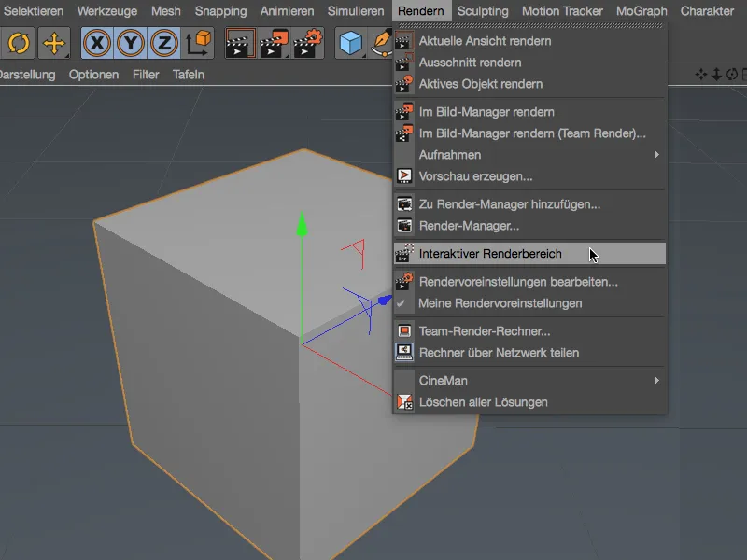Toggle checked Meine Rendervoreinstellungen entry

coord(529,303)
